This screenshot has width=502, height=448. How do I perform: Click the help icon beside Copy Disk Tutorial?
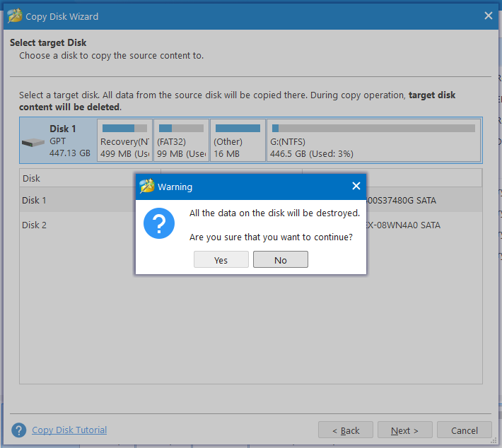coord(19,430)
